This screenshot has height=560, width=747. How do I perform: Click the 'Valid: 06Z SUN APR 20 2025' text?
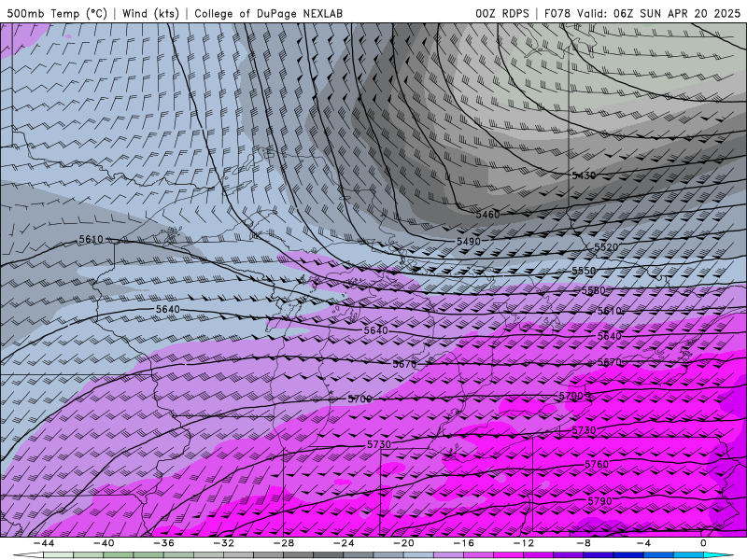[x=658, y=13]
